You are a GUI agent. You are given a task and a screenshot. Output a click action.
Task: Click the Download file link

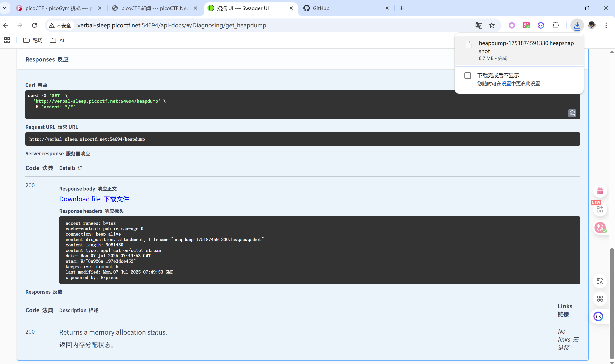click(94, 199)
